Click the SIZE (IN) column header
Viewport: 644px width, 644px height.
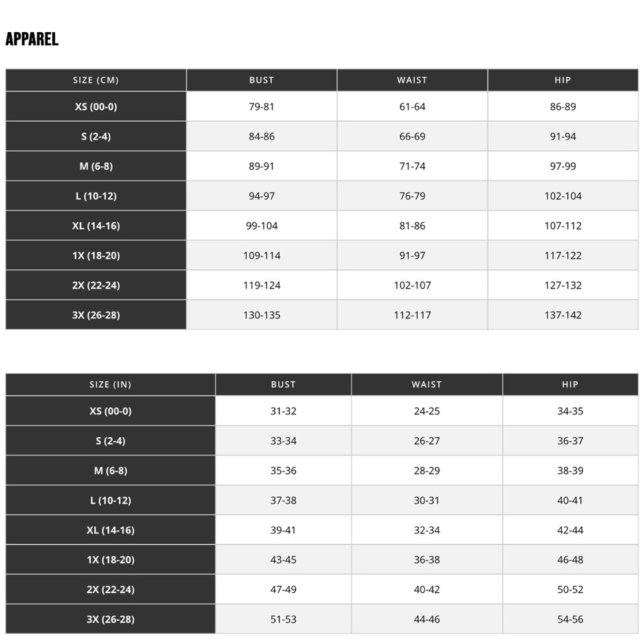pyautogui.click(x=110, y=384)
